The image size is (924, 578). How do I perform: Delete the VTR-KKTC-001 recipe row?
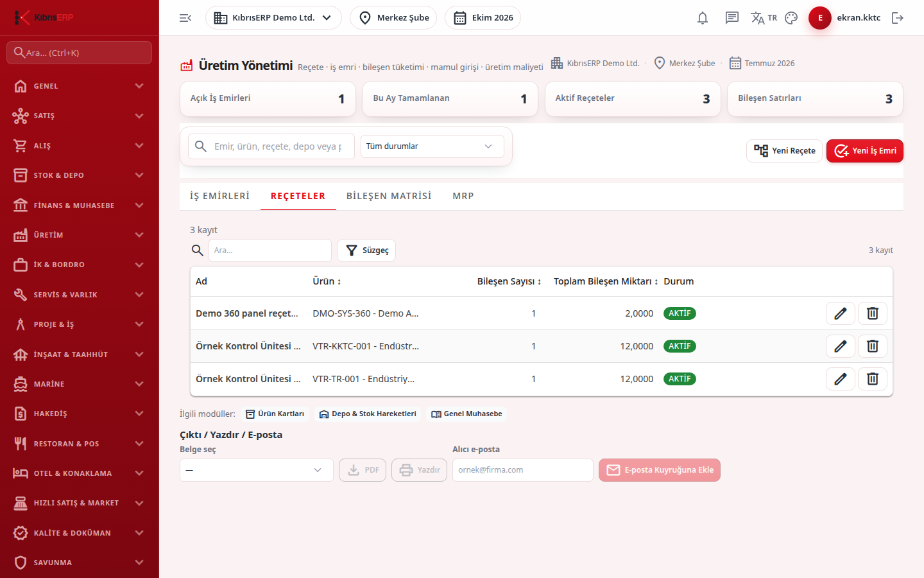tap(873, 346)
